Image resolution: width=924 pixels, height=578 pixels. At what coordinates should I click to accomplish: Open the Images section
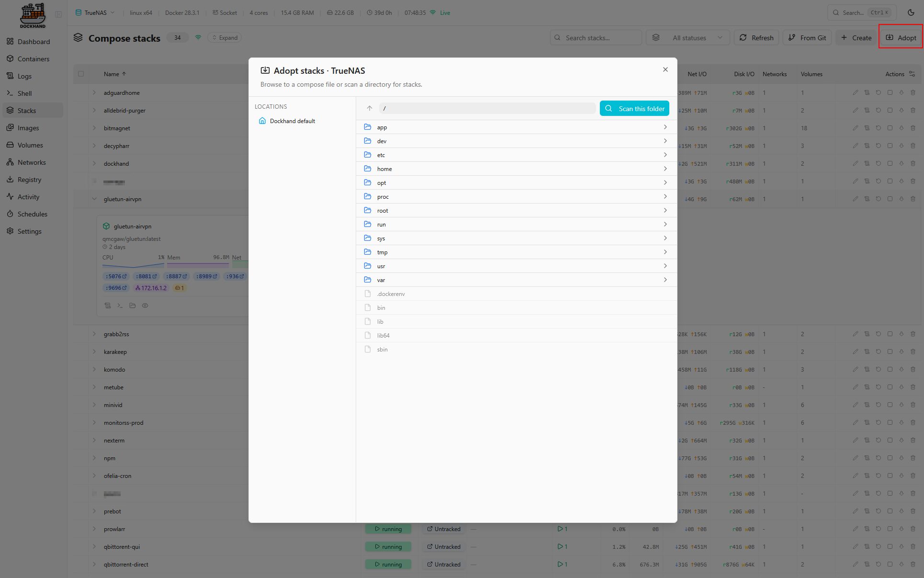pyautogui.click(x=33, y=128)
